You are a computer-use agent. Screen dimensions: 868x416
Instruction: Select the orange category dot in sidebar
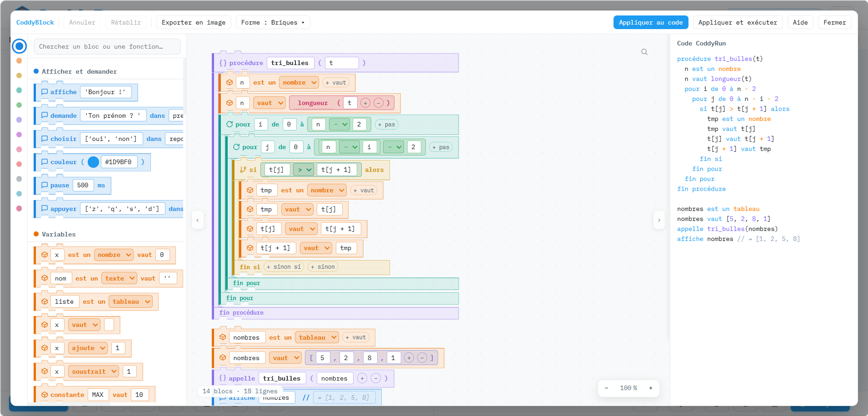(19, 60)
